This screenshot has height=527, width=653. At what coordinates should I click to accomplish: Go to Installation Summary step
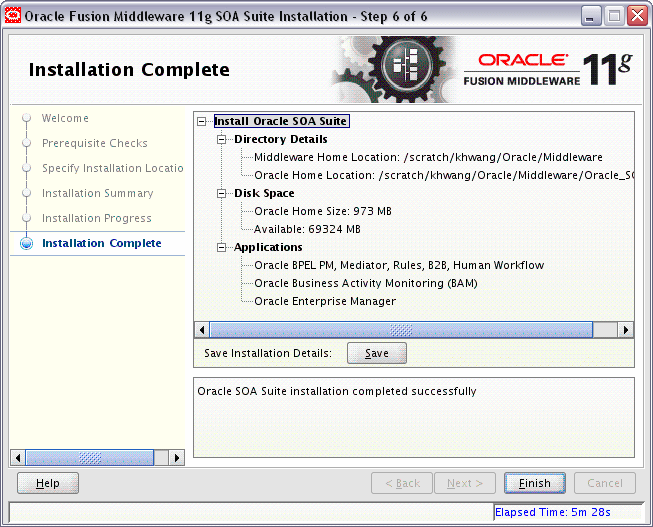click(x=97, y=193)
